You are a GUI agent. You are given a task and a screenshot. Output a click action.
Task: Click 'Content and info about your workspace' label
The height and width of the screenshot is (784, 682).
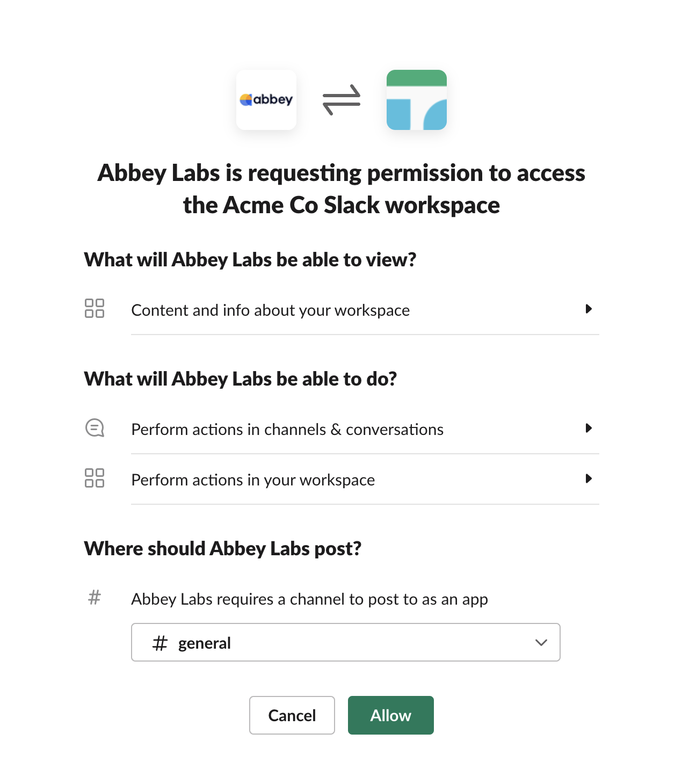tap(271, 310)
